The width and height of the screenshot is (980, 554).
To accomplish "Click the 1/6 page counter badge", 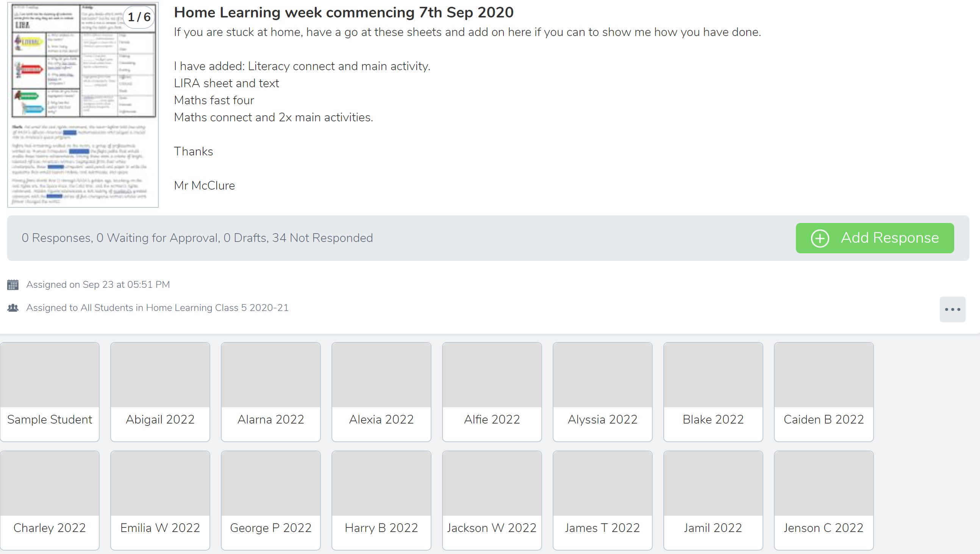I will click(x=139, y=17).
